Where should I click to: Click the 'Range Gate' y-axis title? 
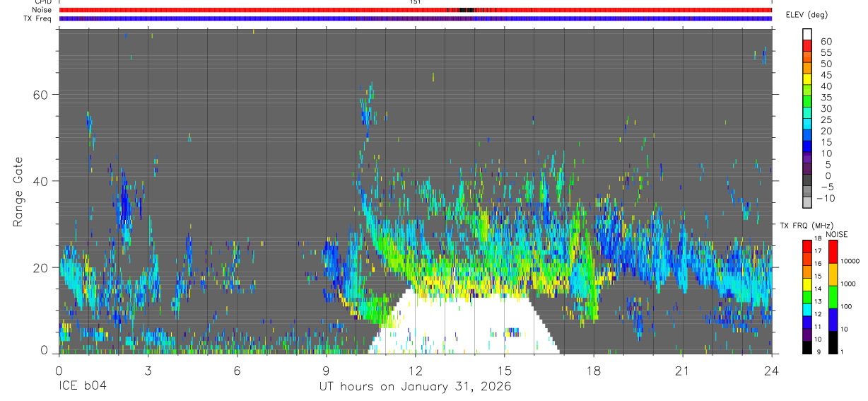(18, 192)
